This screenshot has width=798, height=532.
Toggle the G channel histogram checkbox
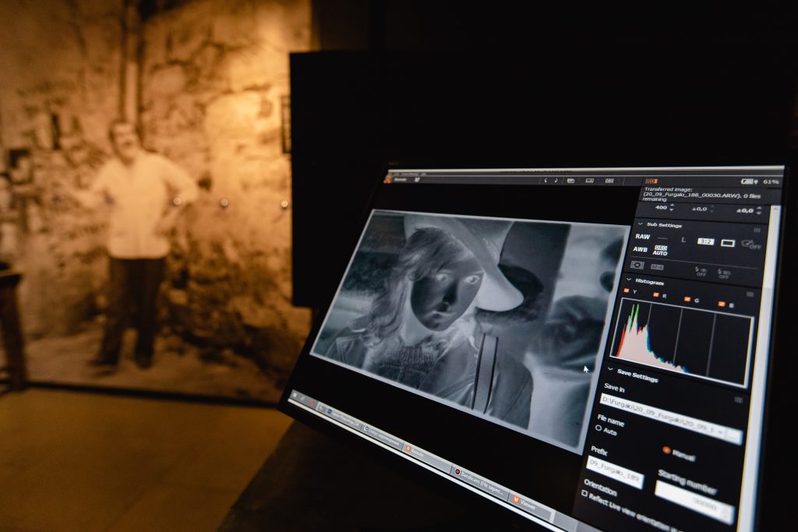tap(687, 299)
